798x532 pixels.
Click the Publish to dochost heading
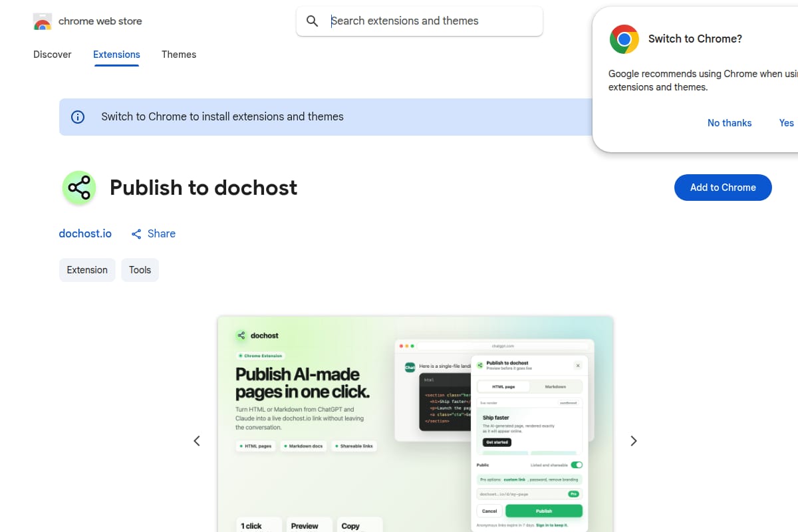[x=203, y=188]
